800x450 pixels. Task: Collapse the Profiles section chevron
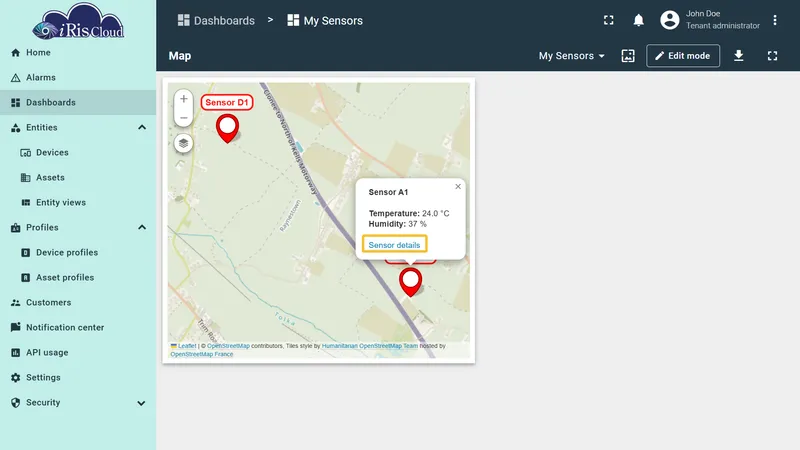pos(142,228)
